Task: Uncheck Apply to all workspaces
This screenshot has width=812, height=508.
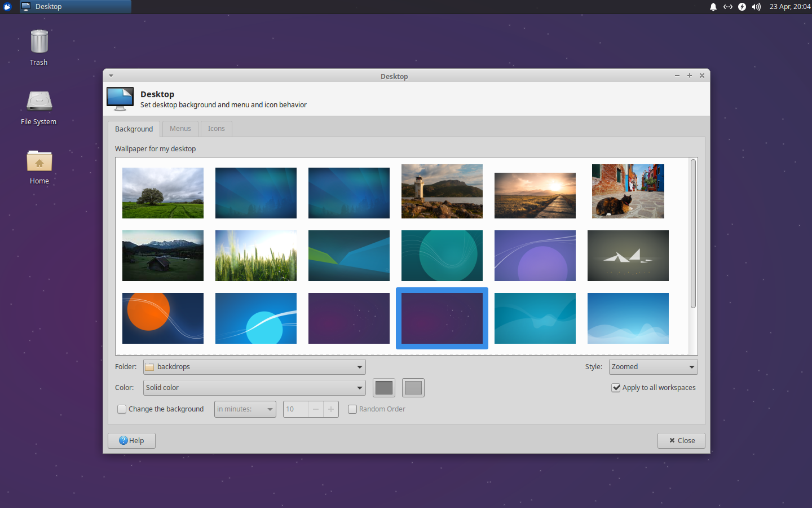Action: [616, 388]
